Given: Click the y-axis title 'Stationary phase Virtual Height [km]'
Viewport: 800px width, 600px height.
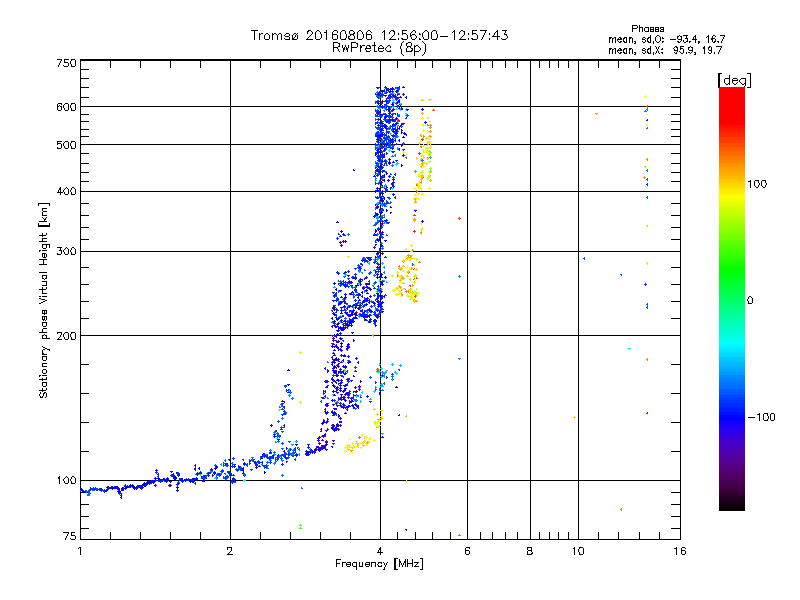Looking at the screenshot, I should coord(43,300).
